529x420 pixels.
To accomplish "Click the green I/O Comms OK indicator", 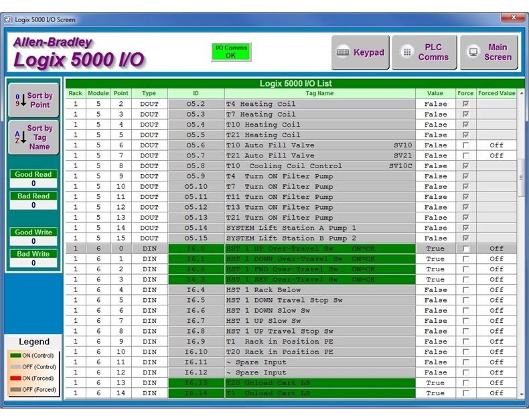I will coord(231,52).
